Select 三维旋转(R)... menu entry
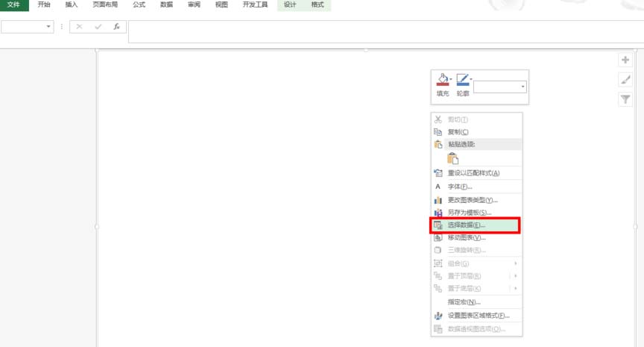 coord(476,250)
